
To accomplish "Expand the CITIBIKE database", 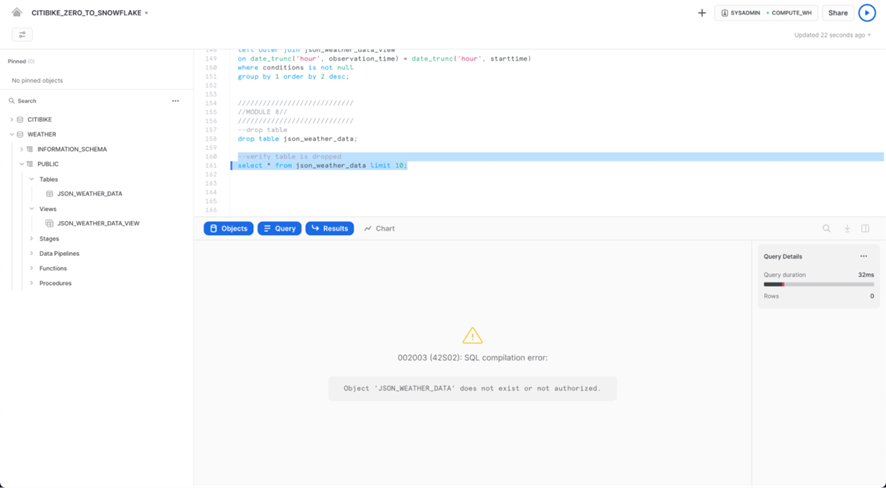I will tap(12, 120).
